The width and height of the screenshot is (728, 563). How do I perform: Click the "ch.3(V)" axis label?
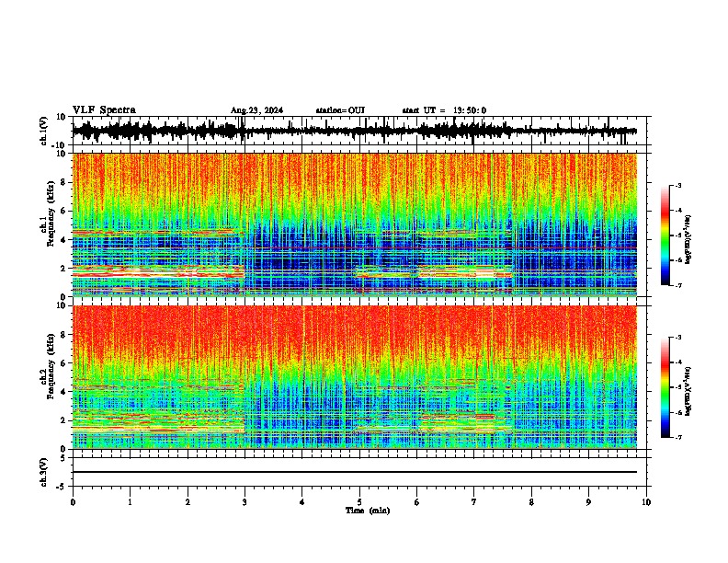(43, 472)
